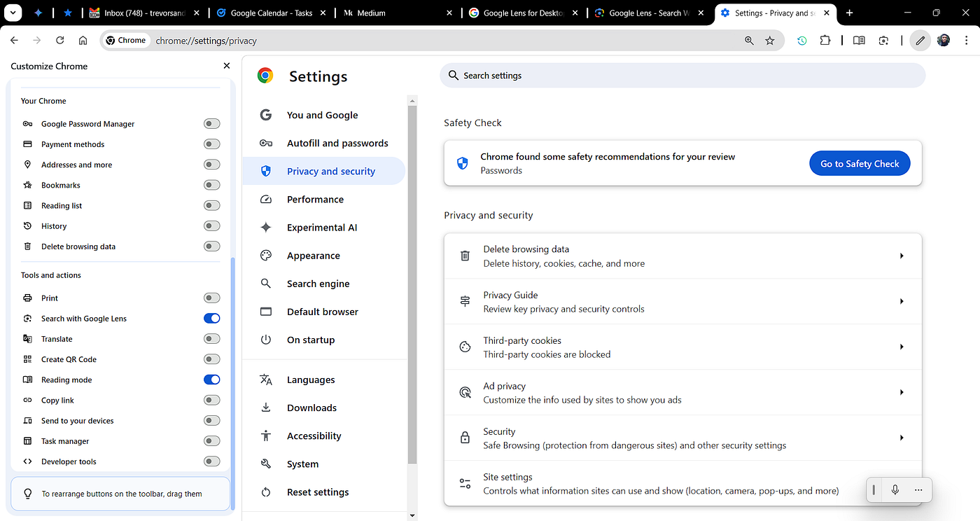Enable Bookmarks toolbar button toggle
This screenshot has height=521, width=980.
[211, 185]
